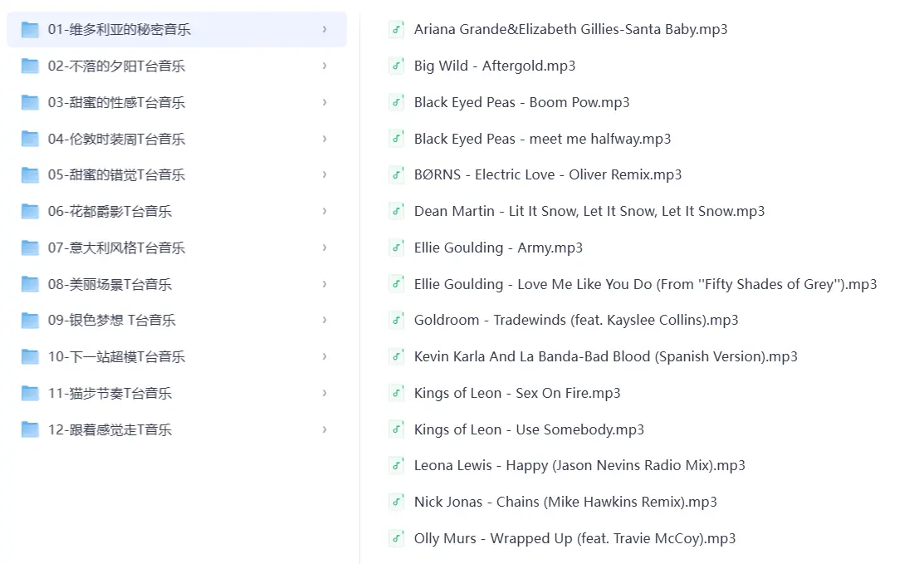The image size is (924, 564).
Task: Expand chevron of 01-维多利亚的秘密音乐
Action: coord(325,29)
